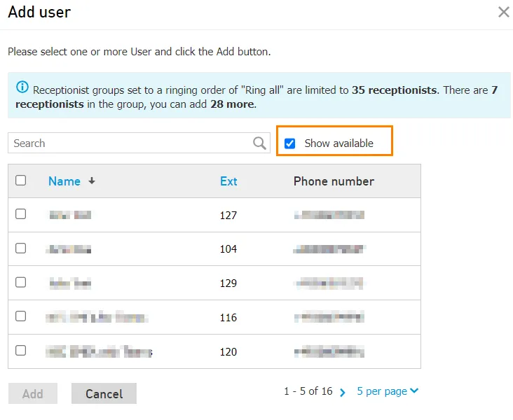Click the Cancel button
This screenshot has width=513, height=420.
point(104,393)
